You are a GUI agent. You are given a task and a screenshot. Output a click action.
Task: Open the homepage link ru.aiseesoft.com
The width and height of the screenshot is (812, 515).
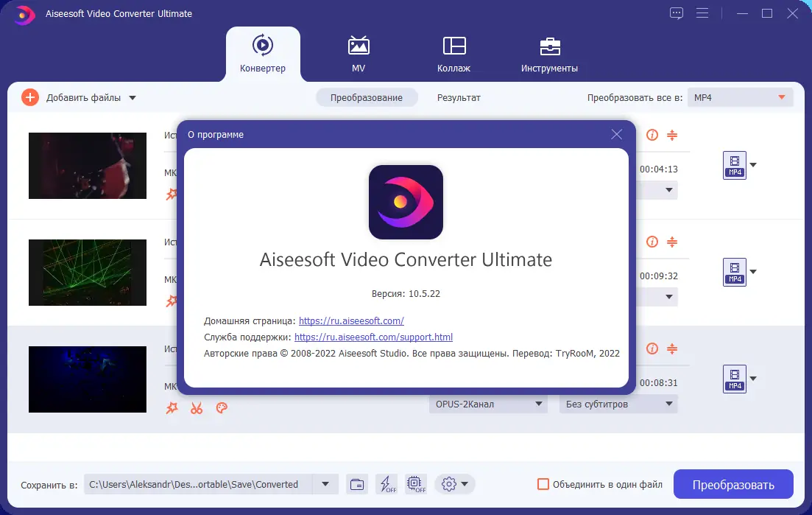(351, 320)
